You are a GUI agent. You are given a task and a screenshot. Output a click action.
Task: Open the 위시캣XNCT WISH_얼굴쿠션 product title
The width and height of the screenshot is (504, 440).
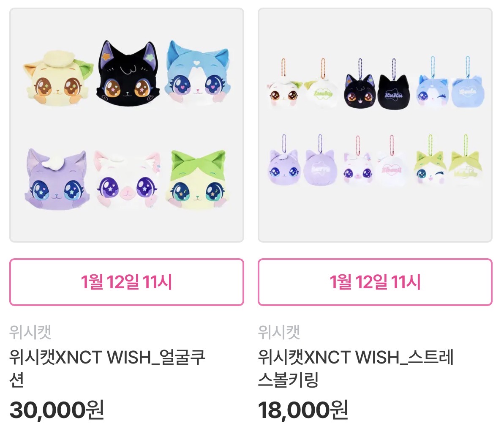[107, 368]
